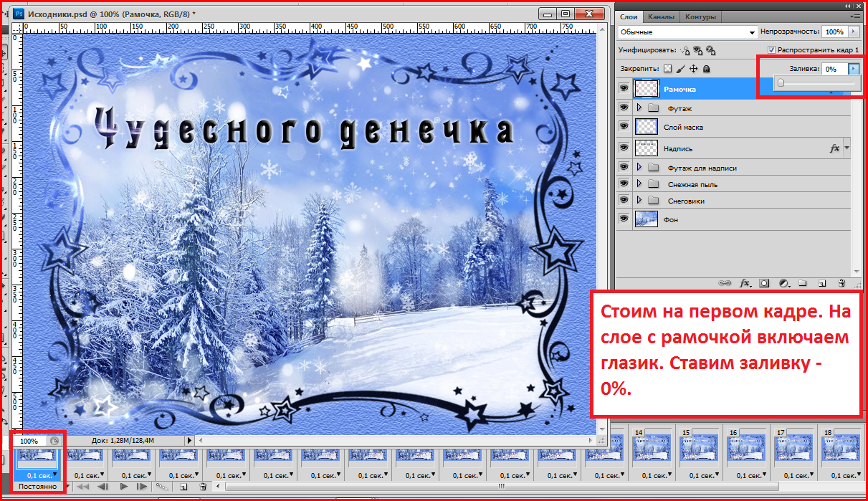Toggle Распространить кадр 1 checkbox

pos(771,50)
